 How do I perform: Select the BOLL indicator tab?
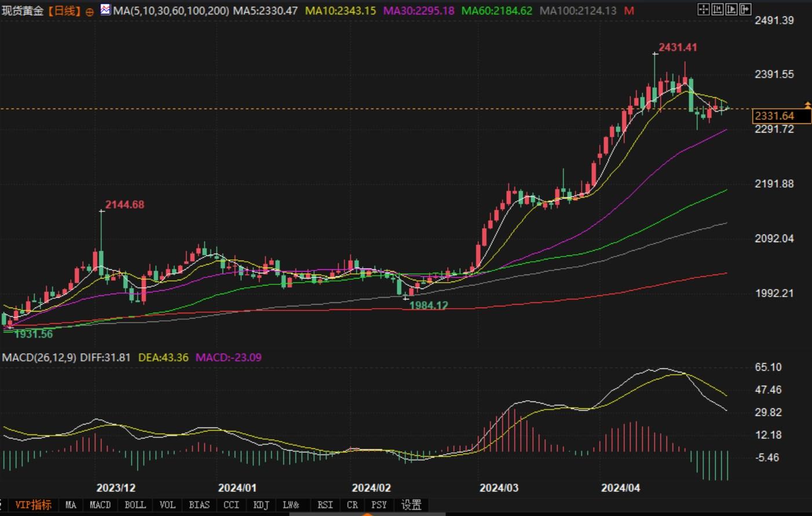[x=135, y=505]
